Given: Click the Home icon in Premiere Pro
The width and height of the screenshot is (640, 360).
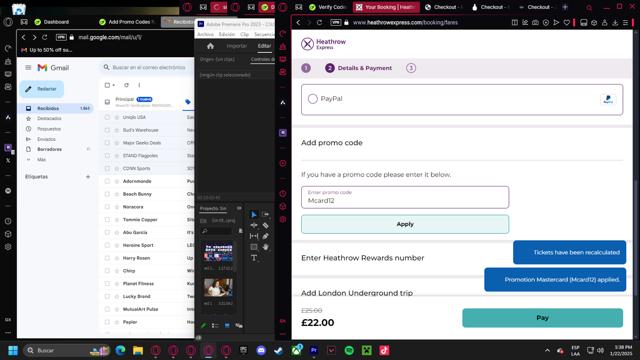Looking at the screenshot, I should coord(210,46).
